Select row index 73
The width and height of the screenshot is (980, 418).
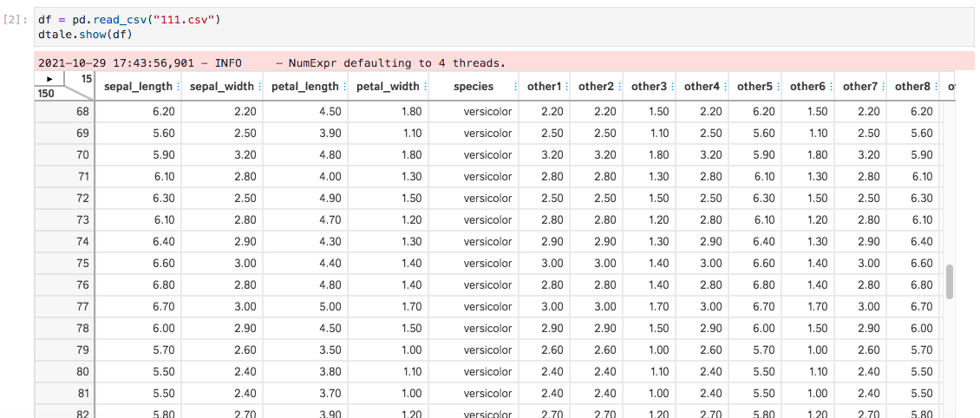pyautogui.click(x=64, y=220)
